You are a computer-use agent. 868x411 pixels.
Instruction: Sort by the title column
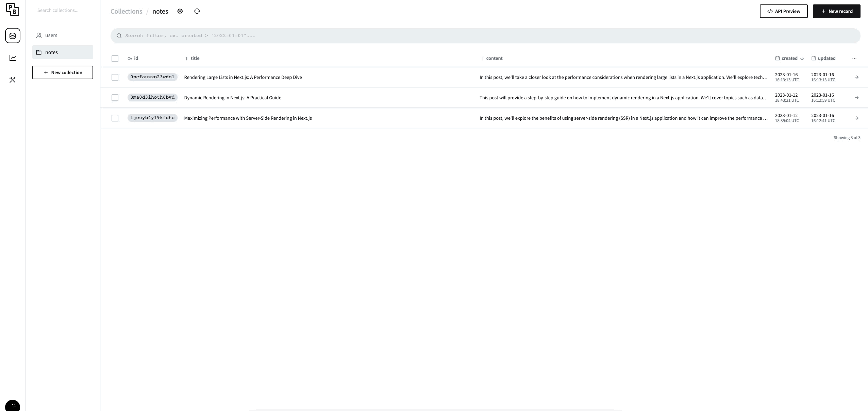192,59
